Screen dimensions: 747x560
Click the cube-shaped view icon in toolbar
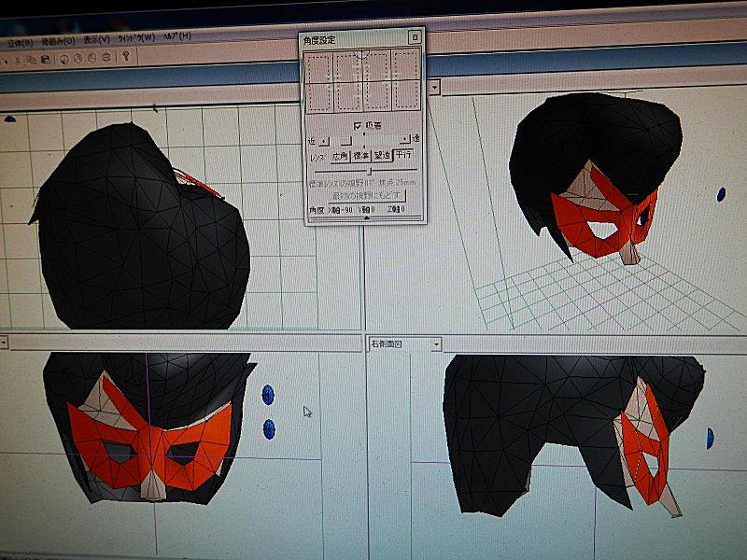click(106, 57)
